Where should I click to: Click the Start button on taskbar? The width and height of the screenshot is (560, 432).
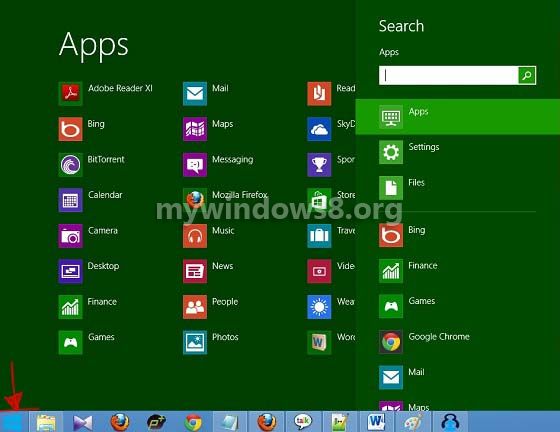(13, 422)
